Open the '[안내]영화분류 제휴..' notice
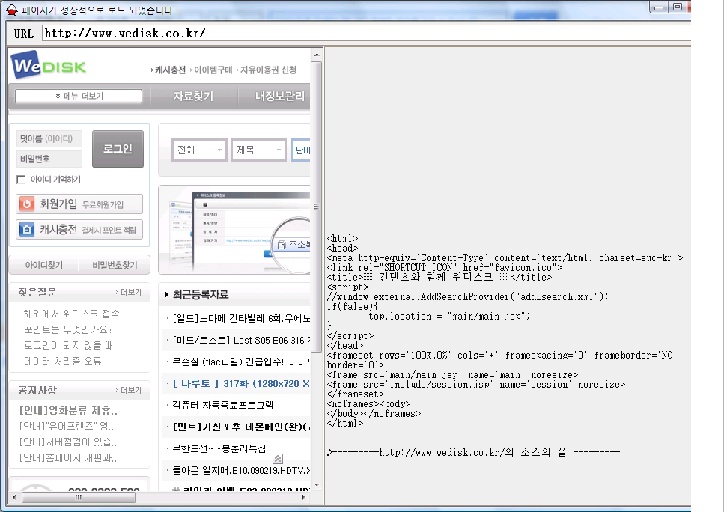The width and height of the screenshot is (724, 512). click(68, 410)
